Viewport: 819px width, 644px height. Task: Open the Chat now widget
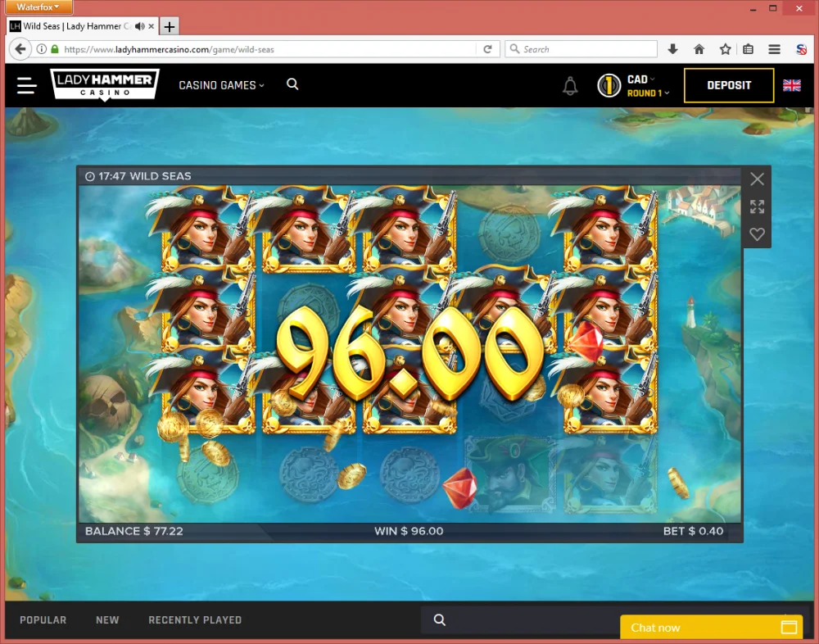tap(712, 628)
